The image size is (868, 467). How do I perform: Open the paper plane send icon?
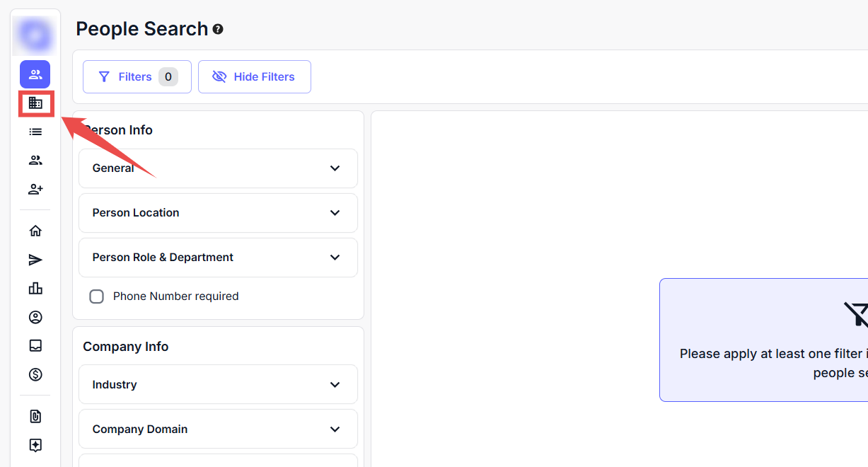[35, 260]
